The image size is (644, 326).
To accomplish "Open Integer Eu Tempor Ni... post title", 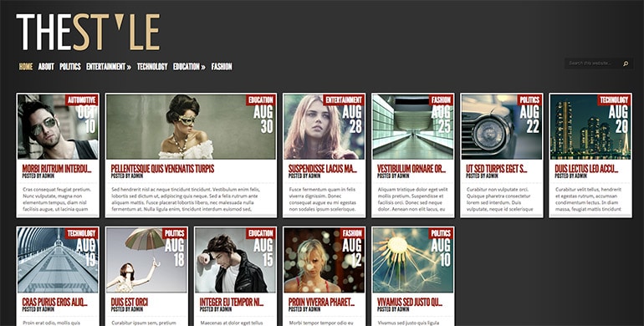I will (x=231, y=303).
